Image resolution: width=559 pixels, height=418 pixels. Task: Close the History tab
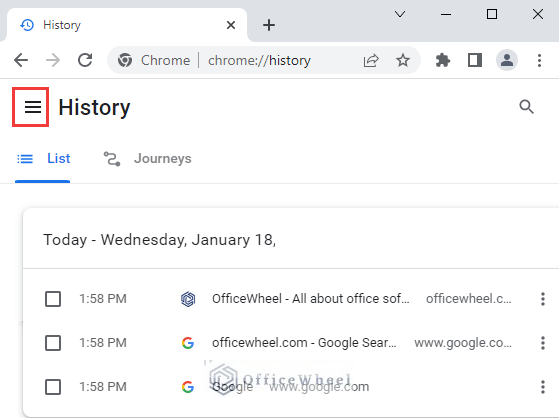pos(231,25)
